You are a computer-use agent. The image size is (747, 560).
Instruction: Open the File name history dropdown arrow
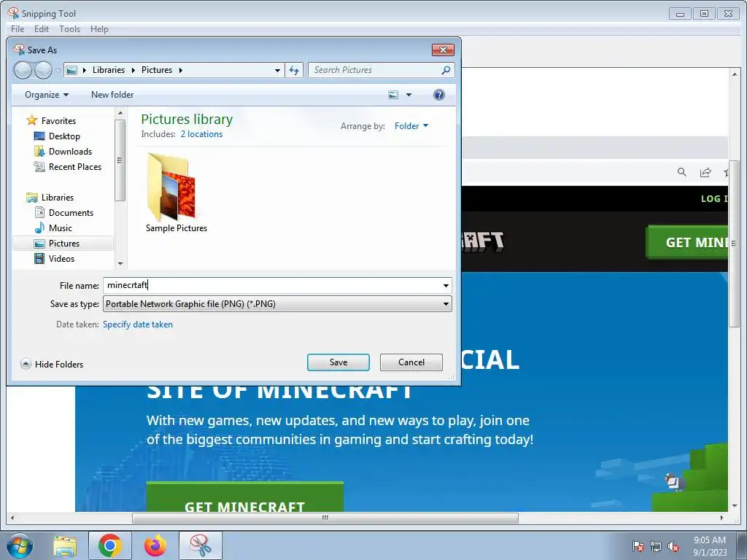coord(446,286)
